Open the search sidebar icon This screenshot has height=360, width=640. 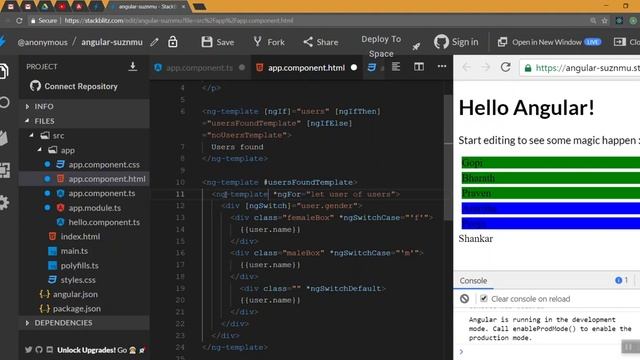click(4, 102)
